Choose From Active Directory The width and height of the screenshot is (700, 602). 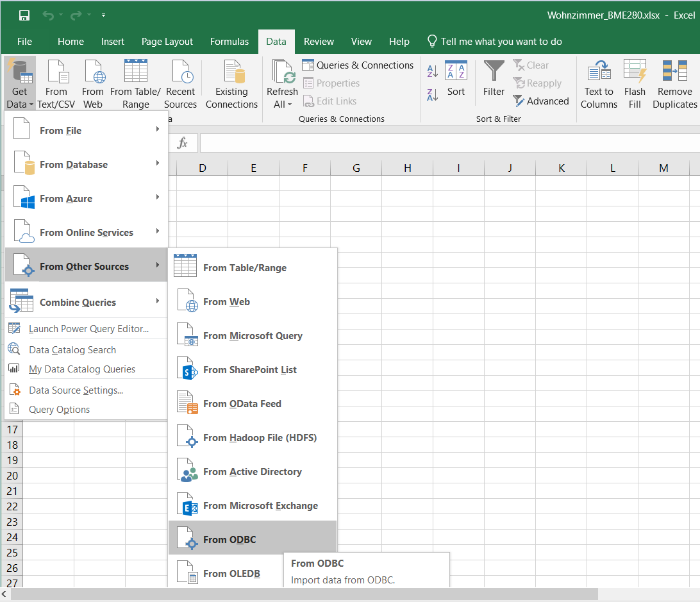tap(253, 471)
